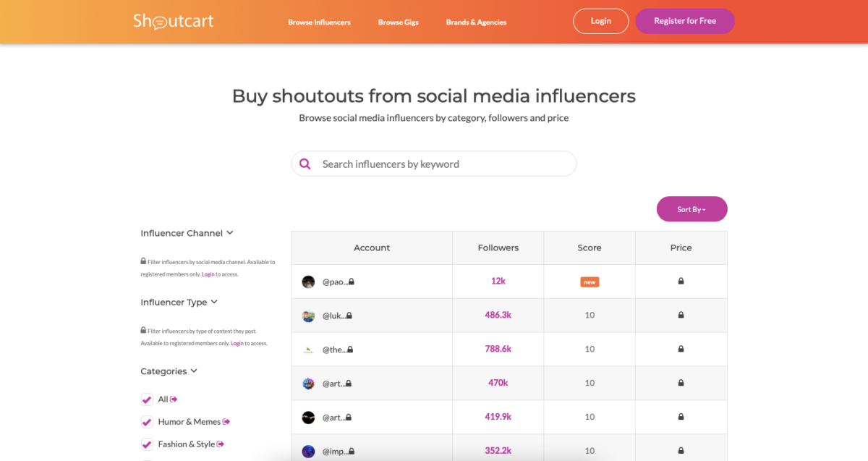Click the lock icon in the Influencer Channel filter
868x461 pixels.
[143, 261]
